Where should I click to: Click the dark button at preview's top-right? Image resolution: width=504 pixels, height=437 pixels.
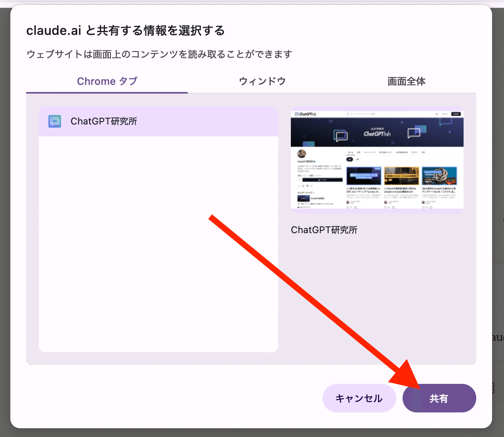click(456, 114)
